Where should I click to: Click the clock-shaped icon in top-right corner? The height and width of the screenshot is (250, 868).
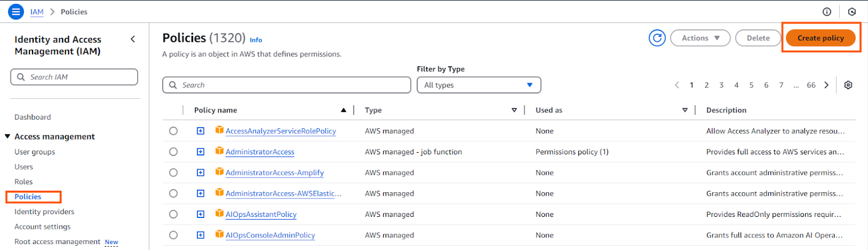click(x=852, y=11)
